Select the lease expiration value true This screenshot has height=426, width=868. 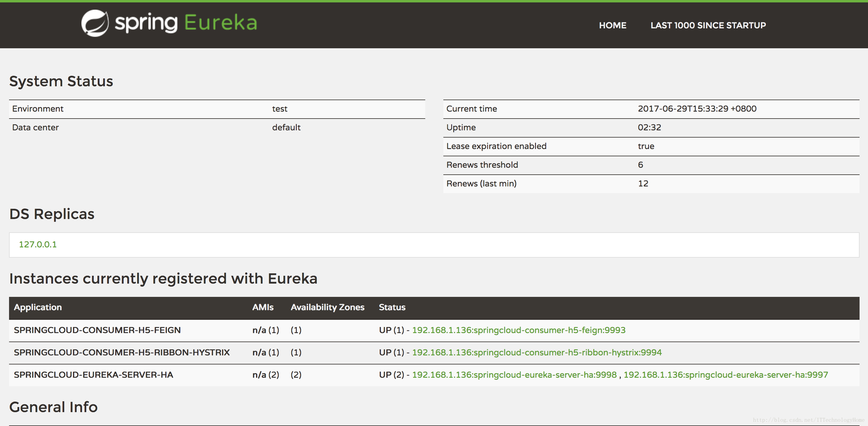pos(646,146)
